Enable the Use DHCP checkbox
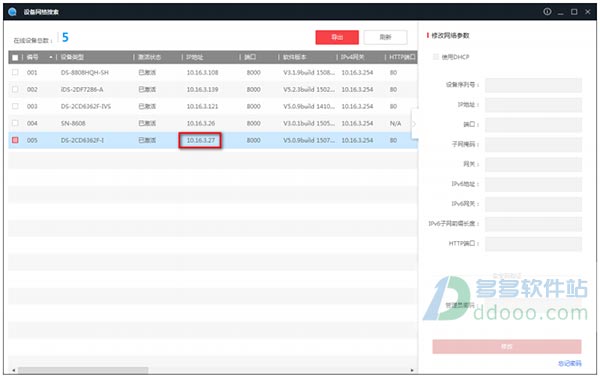This screenshot has height=377, width=600. (435, 57)
